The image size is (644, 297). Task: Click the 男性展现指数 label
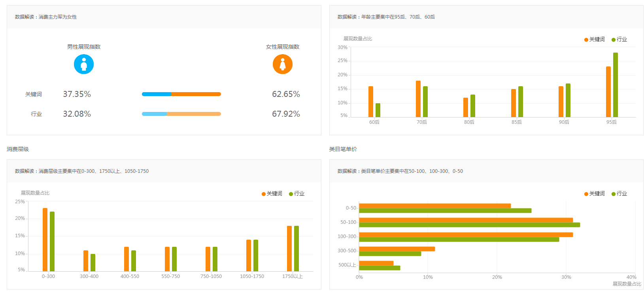[84, 47]
